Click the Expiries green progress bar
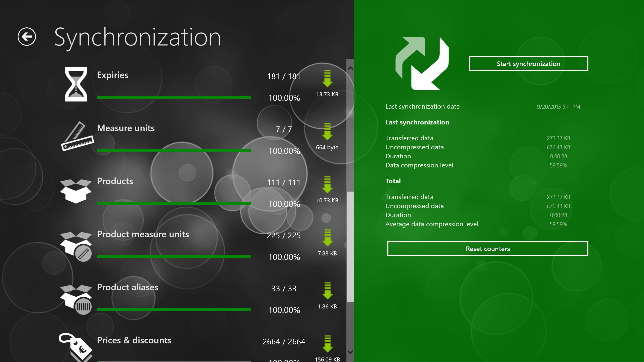 (x=174, y=98)
